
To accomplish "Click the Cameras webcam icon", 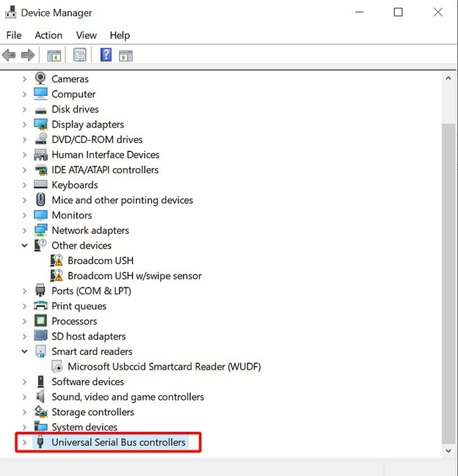I will pyautogui.click(x=40, y=78).
